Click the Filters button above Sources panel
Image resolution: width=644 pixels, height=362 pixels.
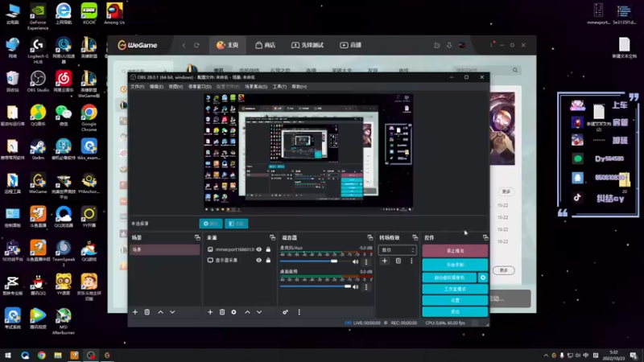[236, 224]
